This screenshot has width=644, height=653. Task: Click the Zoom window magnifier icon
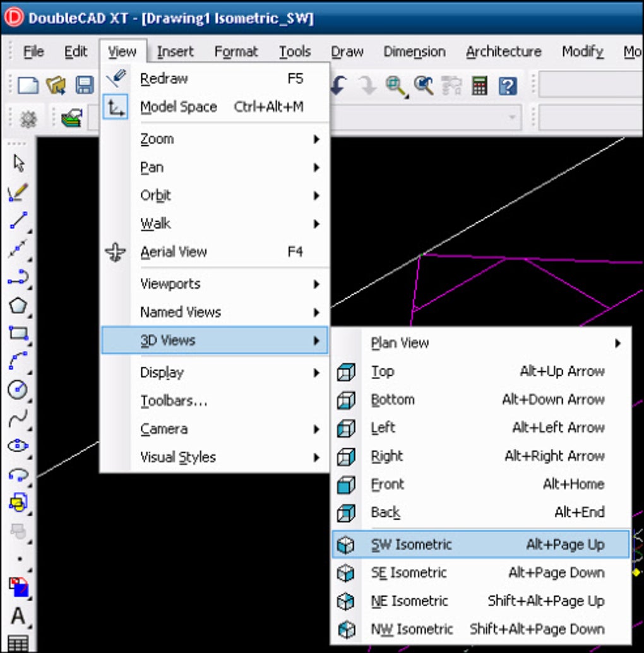tap(396, 87)
